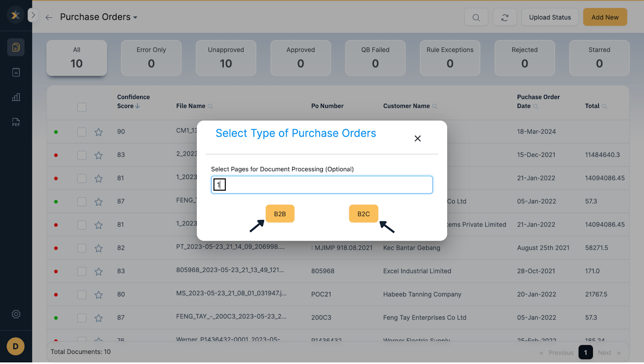This screenshot has height=364, width=644.
Task: Open the Purchase Orders title dropdown
Action: point(99,17)
